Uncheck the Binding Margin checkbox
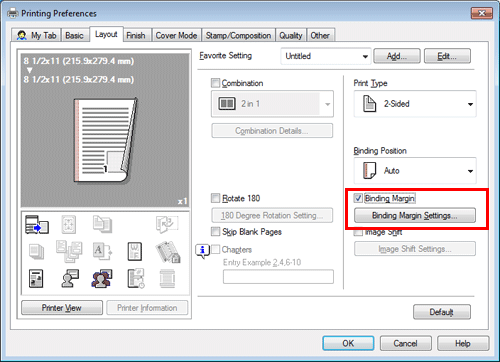 point(358,198)
